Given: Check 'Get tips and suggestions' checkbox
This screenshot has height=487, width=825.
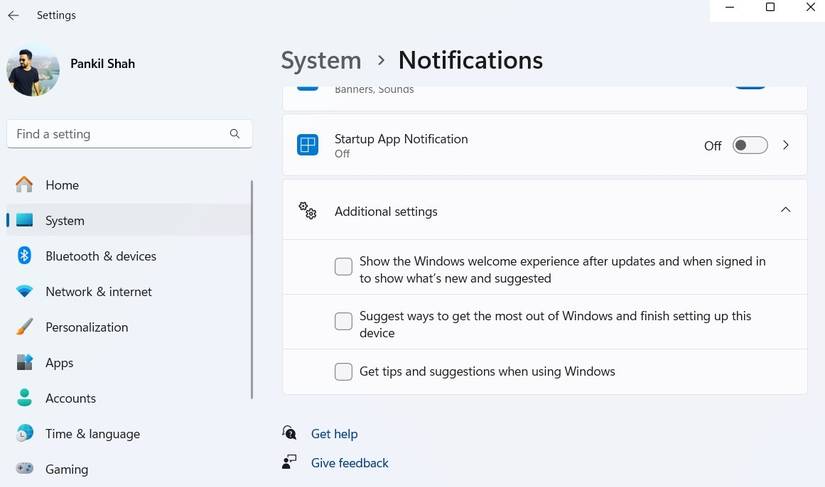Looking at the screenshot, I should (343, 372).
